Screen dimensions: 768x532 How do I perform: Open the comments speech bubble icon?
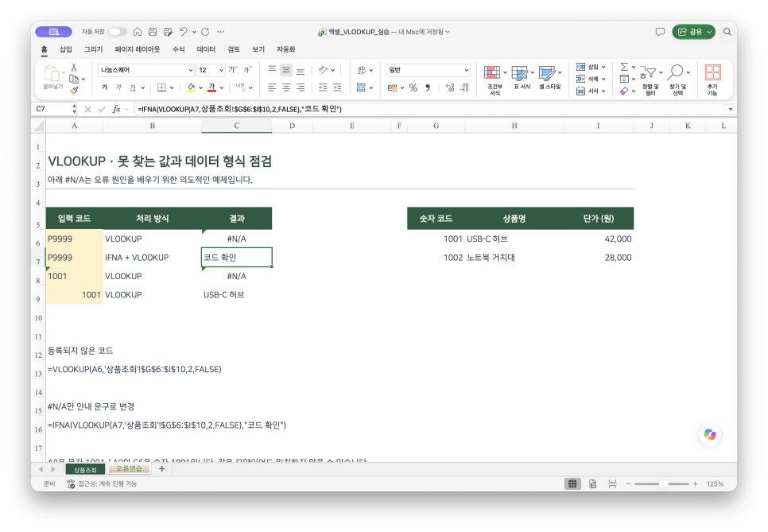pyautogui.click(x=660, y=32)
